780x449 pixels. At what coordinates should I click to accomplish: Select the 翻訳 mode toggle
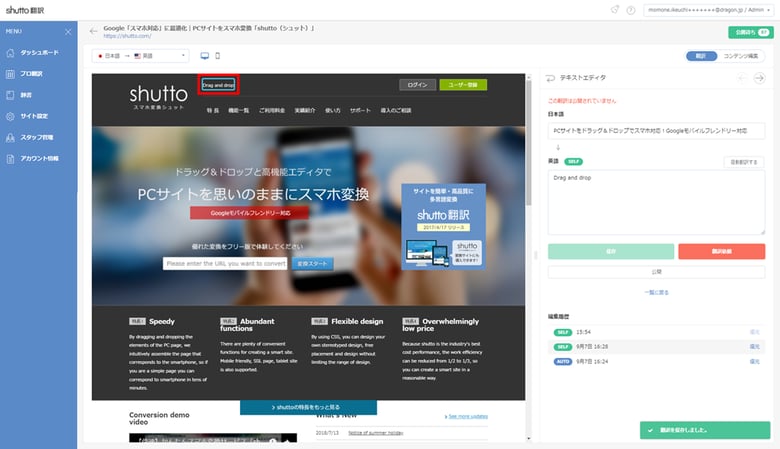click(x=701, y=56)
